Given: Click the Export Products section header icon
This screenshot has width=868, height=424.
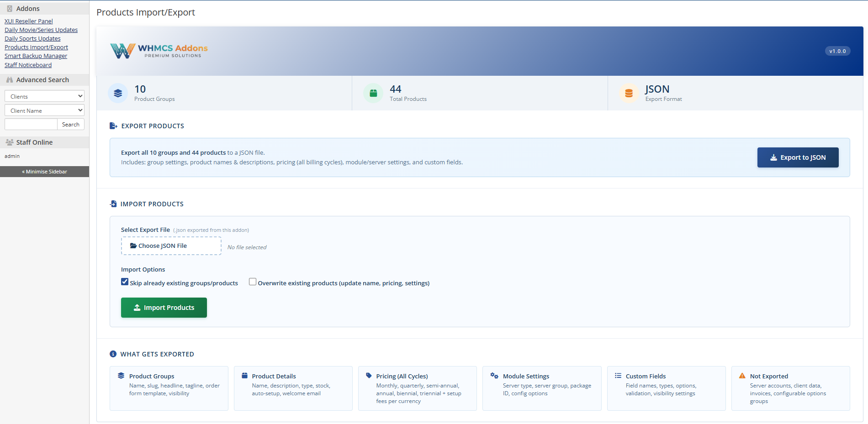Looking at the screenshot, I should coord(113,126).
